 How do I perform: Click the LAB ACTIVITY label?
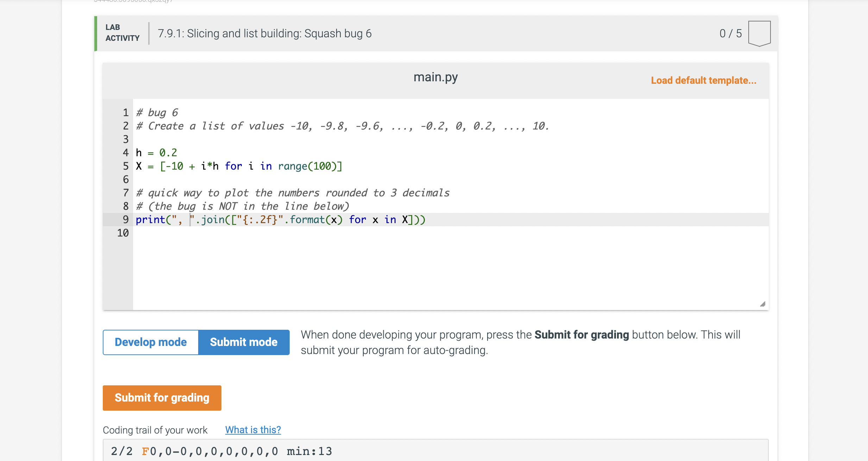point(122,33)
